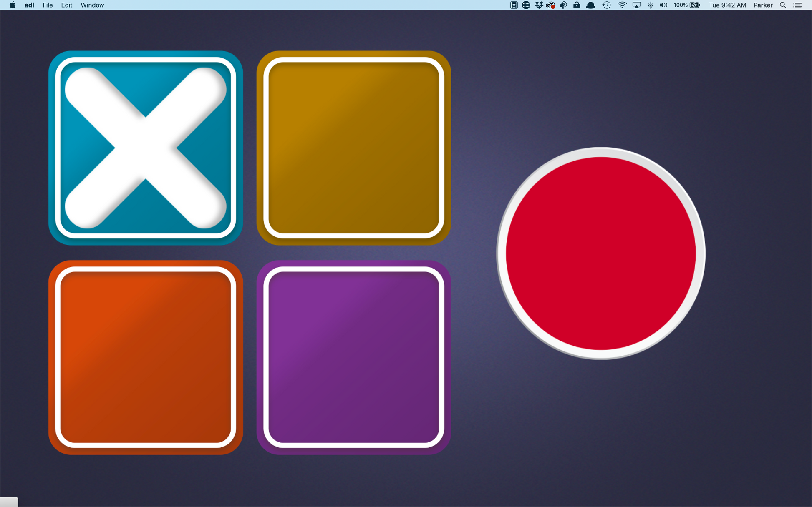Viewport: 812px width, 507px height.
Task: Open Notification Center list icon
Action: pos(797,5)
